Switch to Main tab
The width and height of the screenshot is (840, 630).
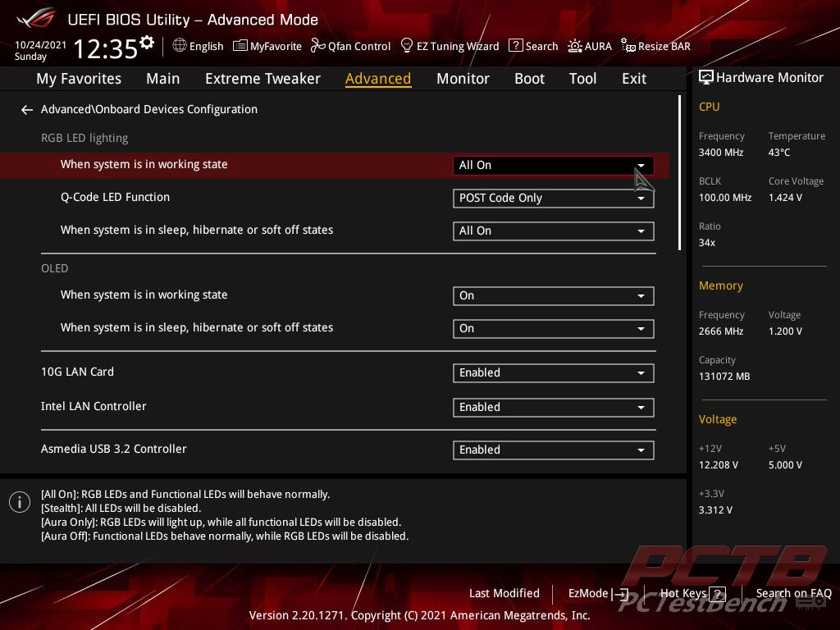(x=163, y=79)
